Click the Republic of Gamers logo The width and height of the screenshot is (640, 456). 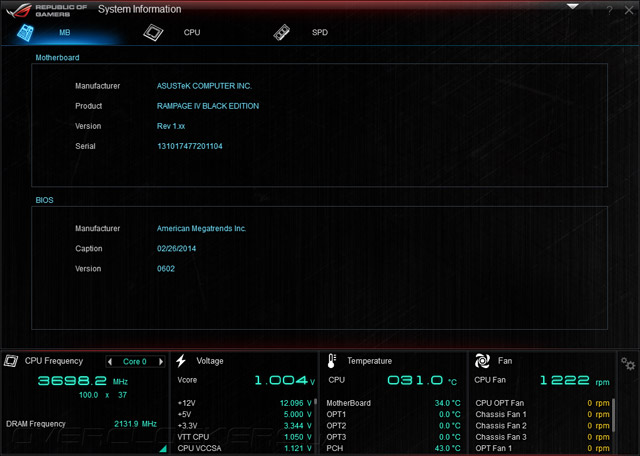47,10
